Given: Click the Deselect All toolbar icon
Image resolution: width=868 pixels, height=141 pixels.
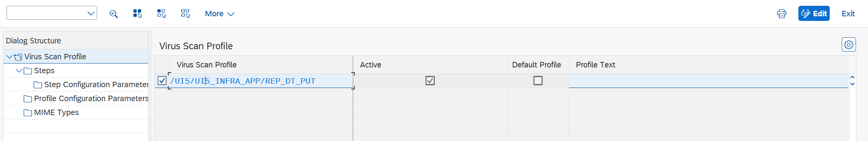Looking at the screenshot, I should point(186,14).
